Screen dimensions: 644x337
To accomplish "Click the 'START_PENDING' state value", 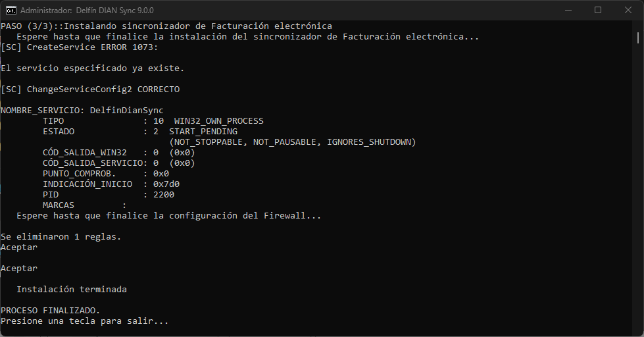I will click(203, 131).
